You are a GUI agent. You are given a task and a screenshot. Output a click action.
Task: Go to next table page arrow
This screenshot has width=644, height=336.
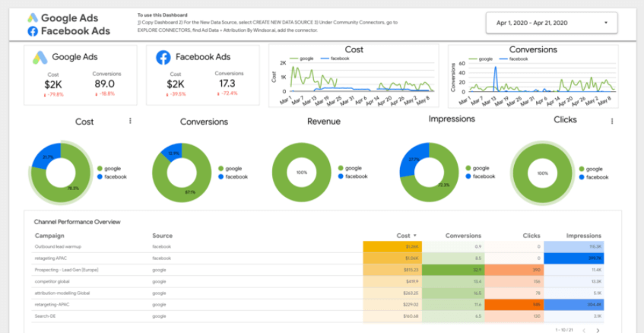pos(598,330)
